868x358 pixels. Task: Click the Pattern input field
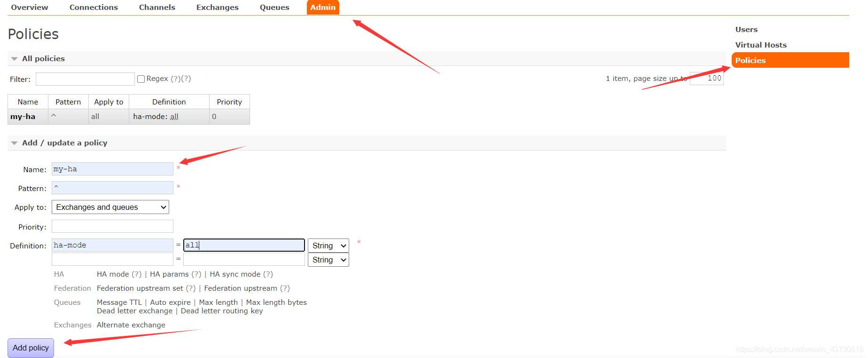(x=112, y=188)
